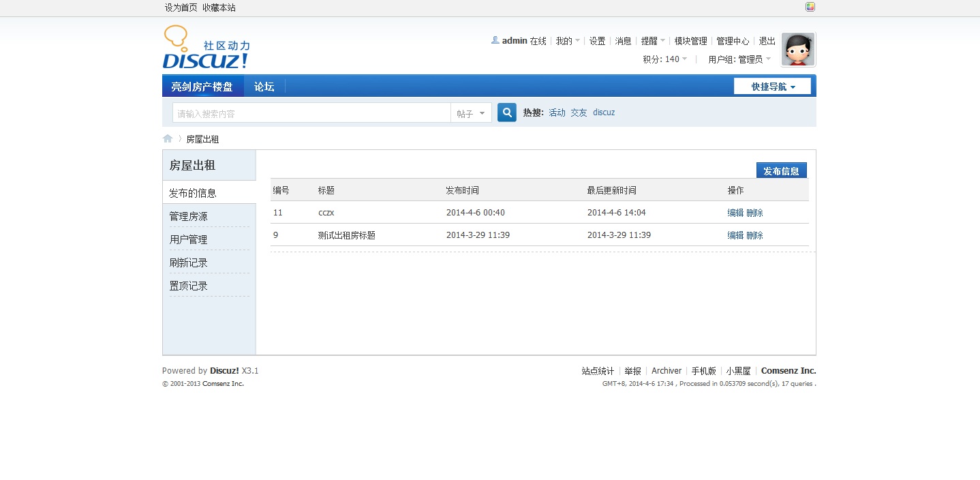Click the Discuz! logo
Viewport: 980px width, 480px height.
[206, 48]
